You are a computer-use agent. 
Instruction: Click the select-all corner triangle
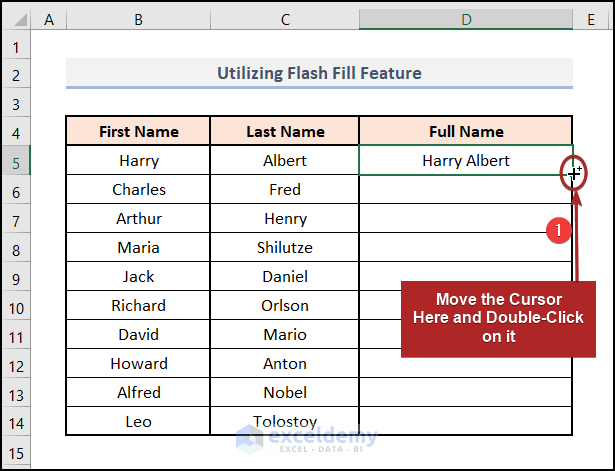tap(15, 19)
